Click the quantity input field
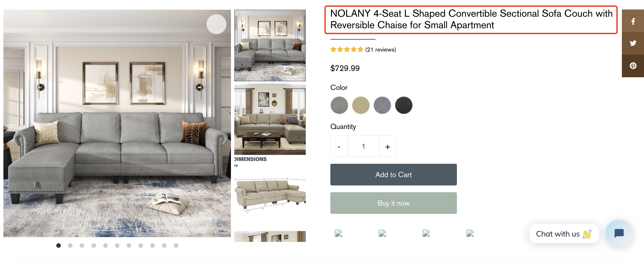This screenshot has height=262, width=644. [x=363, y=146]
